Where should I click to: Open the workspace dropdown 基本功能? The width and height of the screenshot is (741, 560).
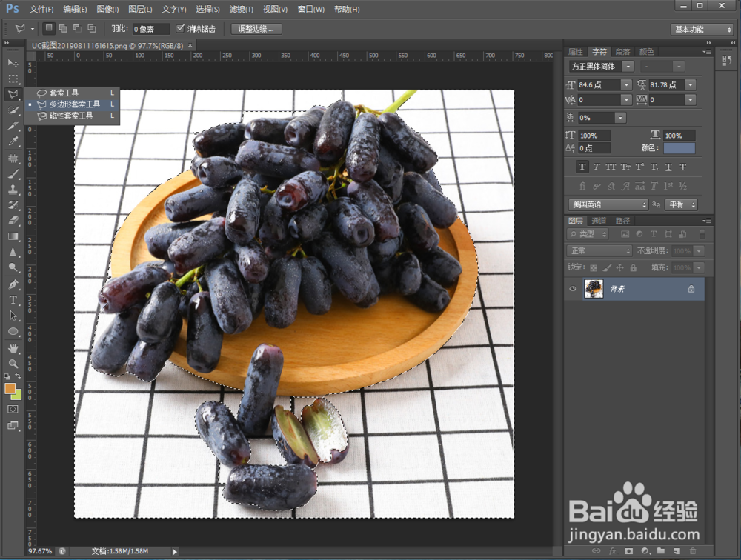[701, 30]
